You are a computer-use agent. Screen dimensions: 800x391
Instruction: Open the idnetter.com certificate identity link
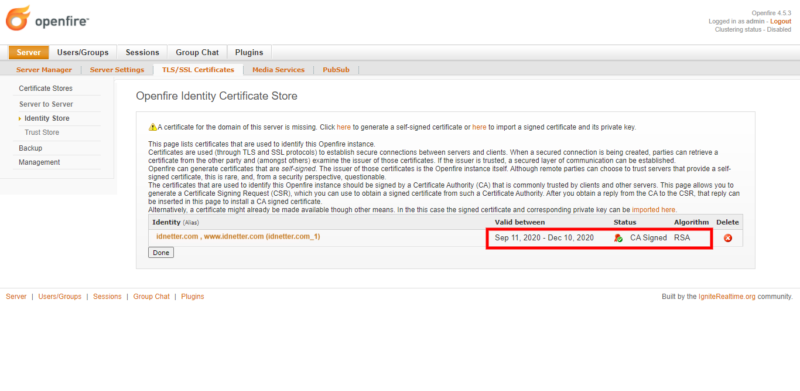[x=238, y=236]
